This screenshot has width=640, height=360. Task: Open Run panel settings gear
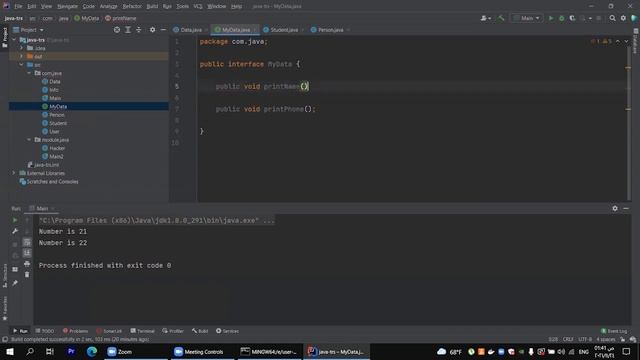tap(615, 208)
